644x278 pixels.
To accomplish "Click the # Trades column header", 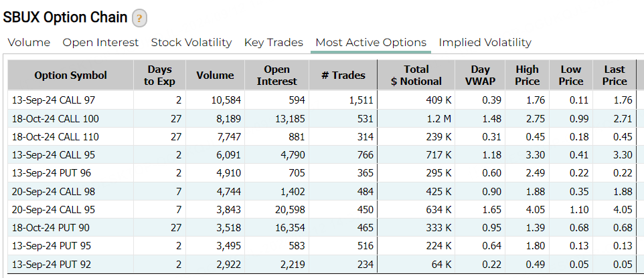I will (x=343, y=76).
